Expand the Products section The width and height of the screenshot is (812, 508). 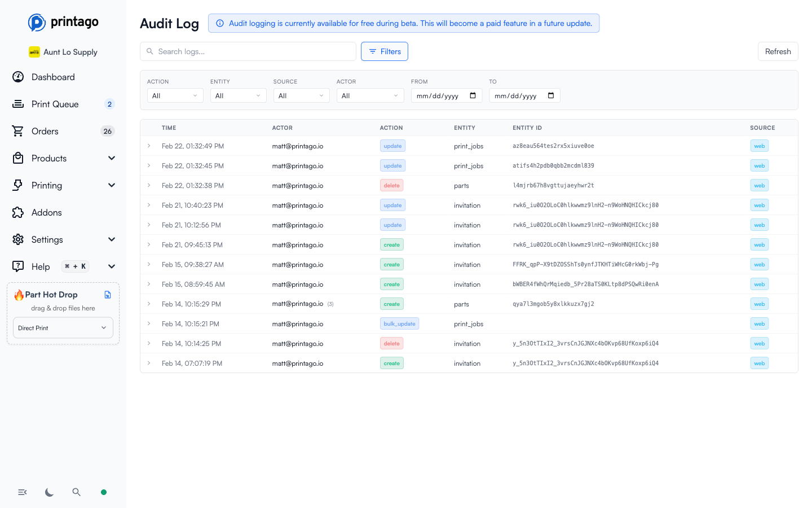click(111, 158)
